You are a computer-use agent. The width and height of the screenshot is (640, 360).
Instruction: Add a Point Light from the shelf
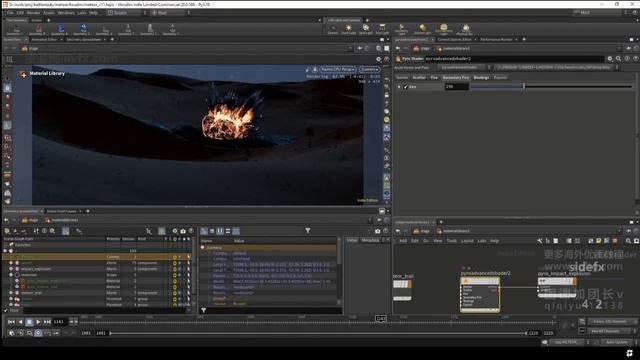coord(349,29)
